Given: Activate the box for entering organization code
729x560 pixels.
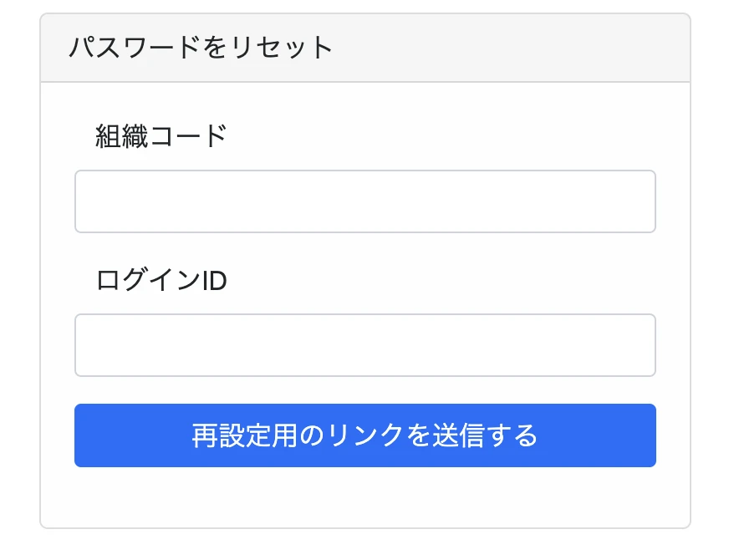Looking at the screenshot, I should pyautogui.click(x=365, y=201).
